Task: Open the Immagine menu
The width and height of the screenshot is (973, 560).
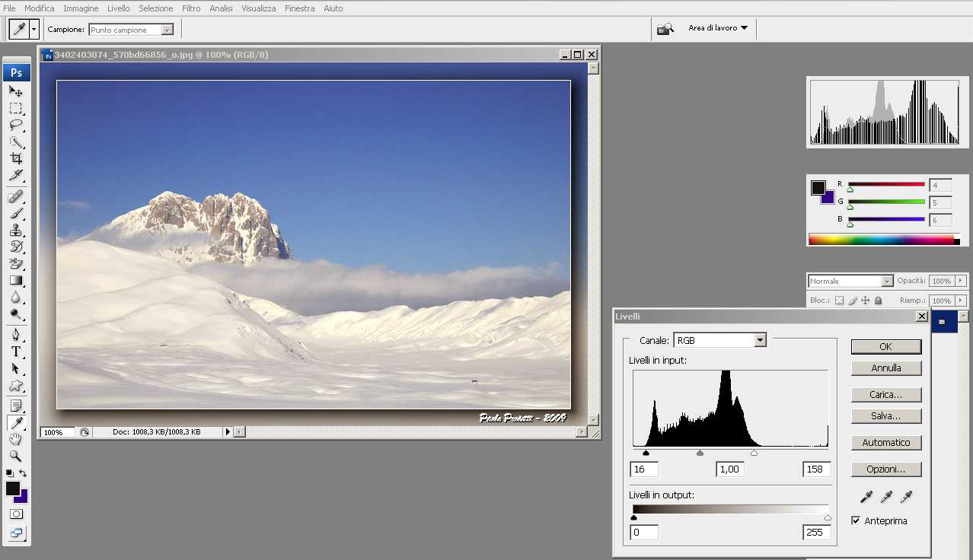Action: 81,8
